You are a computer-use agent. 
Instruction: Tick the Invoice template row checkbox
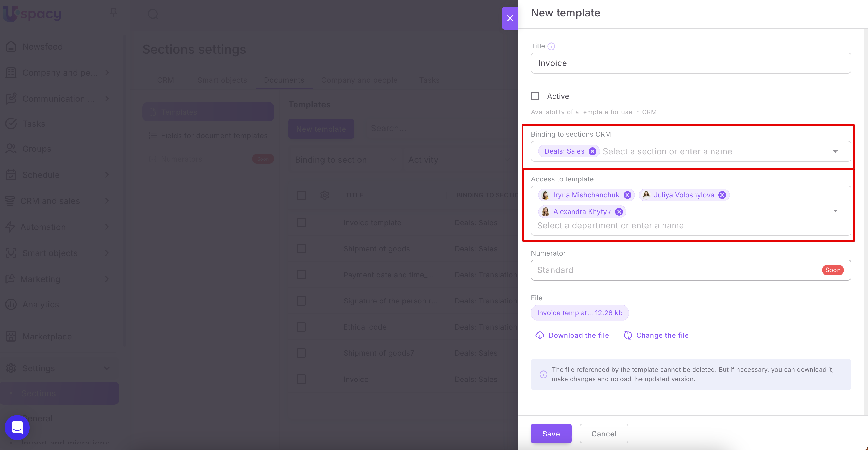point(301,223)
